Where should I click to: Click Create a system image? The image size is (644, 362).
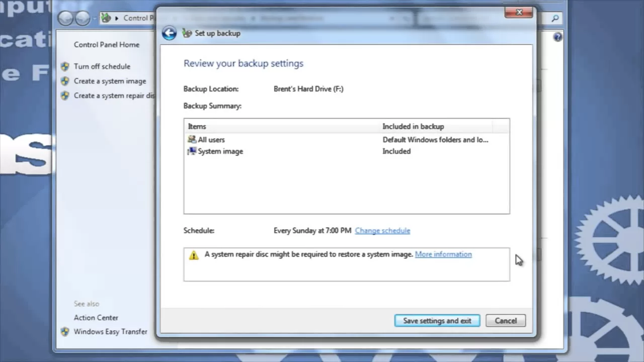(x=110, y=81)
